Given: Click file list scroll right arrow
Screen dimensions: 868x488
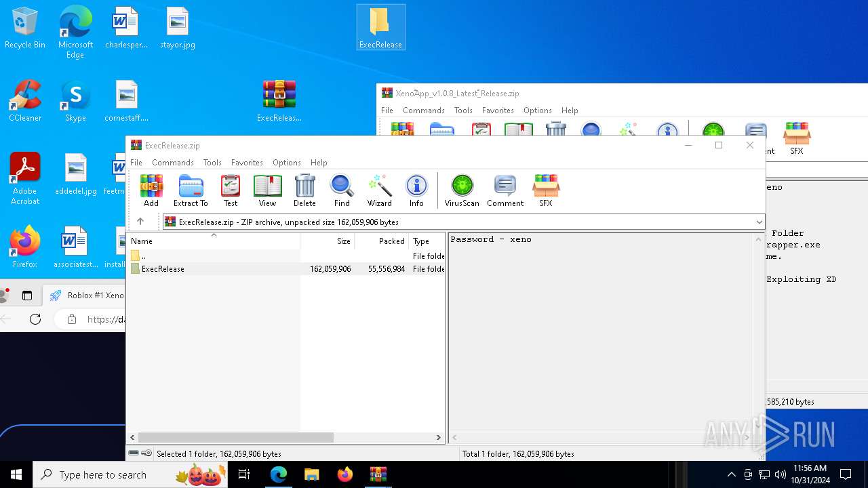Looking at the screenshot, I should (x=439, y=438).
